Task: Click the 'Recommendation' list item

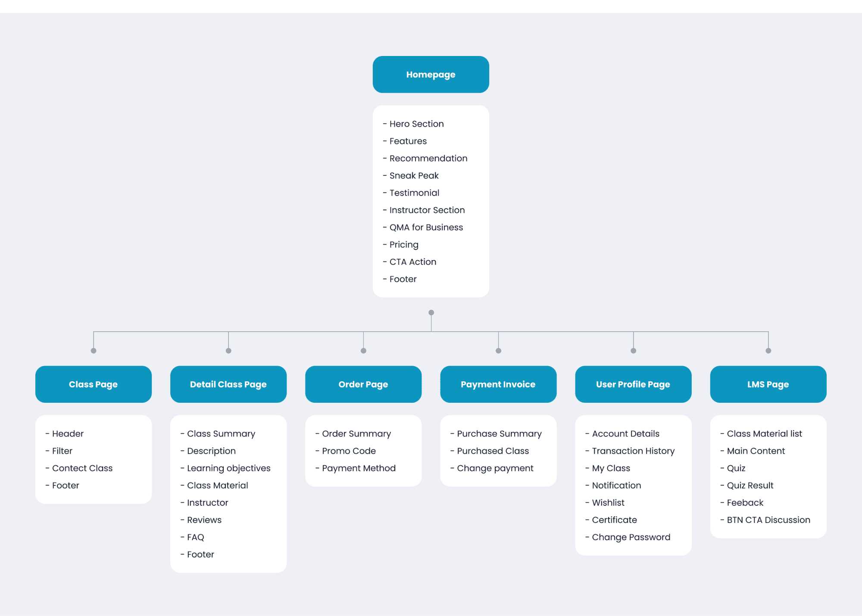Action: [x=425, y=159]
